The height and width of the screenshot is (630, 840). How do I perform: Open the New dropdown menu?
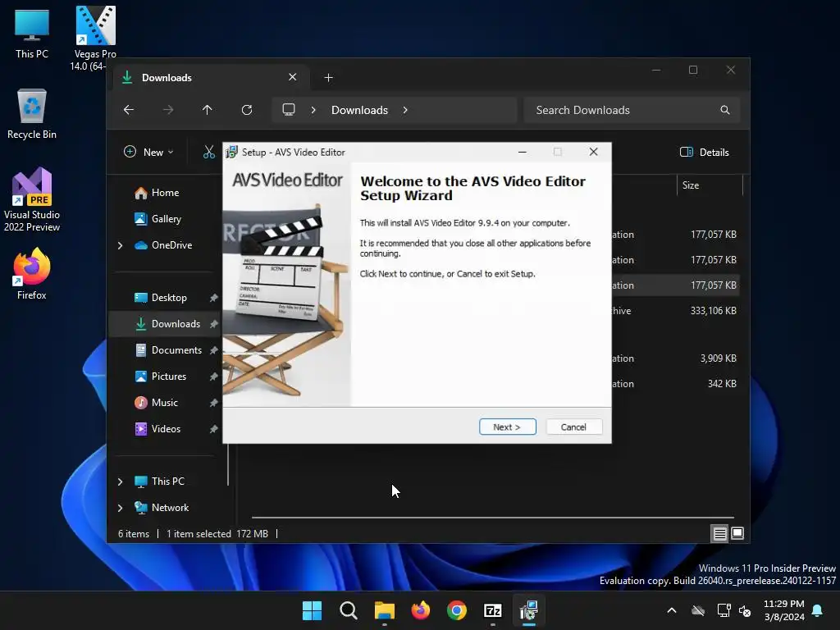149,152
